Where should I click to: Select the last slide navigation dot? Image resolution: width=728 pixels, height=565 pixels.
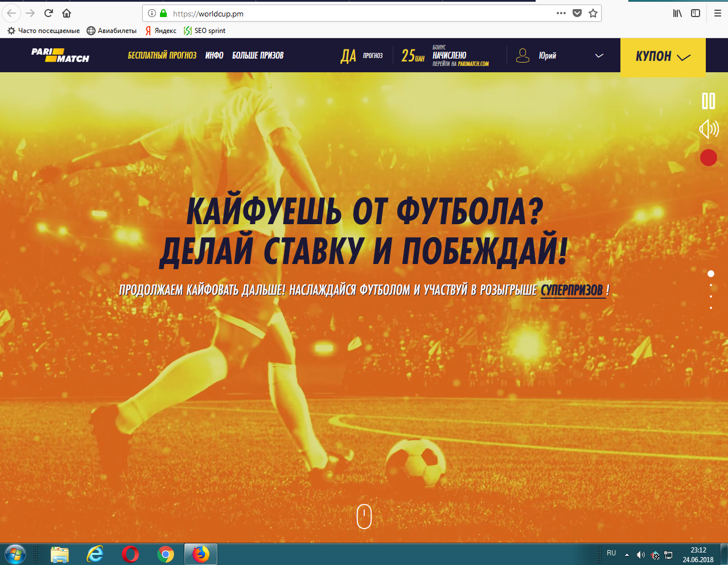711,308
